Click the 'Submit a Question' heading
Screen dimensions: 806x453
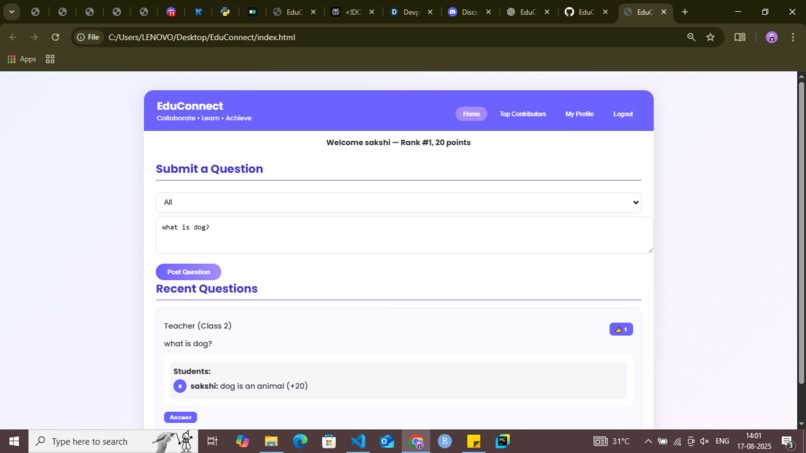209,169
